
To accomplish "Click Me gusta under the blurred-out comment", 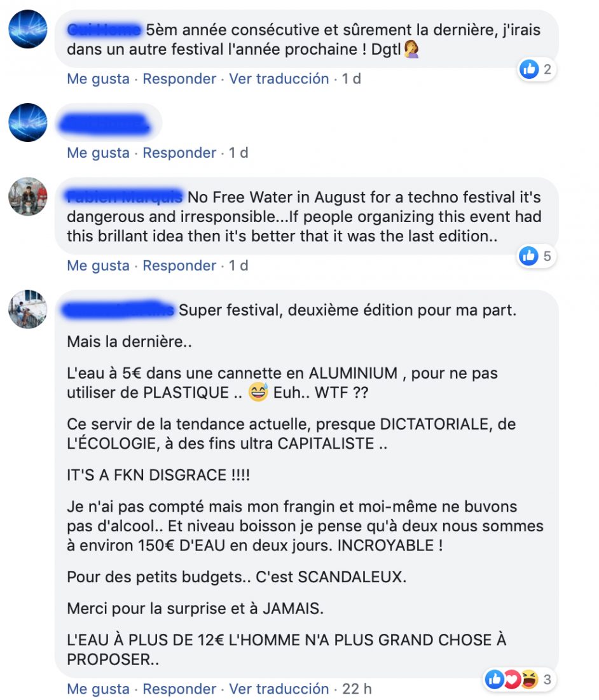I will tap(98, 153).
